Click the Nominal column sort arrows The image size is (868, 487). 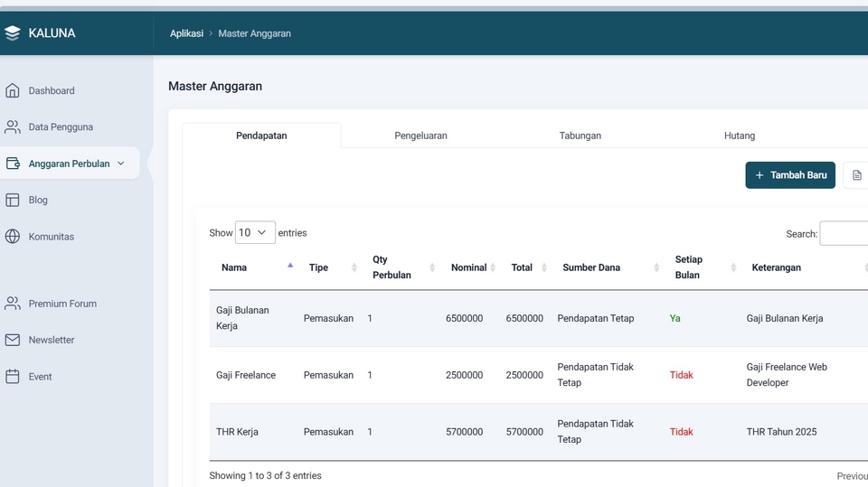point(493,267)
